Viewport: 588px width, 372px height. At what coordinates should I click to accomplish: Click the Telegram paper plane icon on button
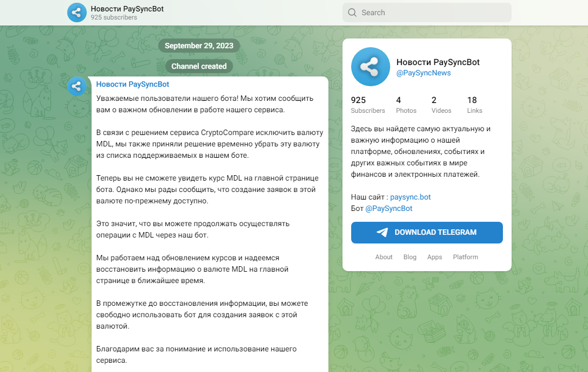tap(383, 232)
